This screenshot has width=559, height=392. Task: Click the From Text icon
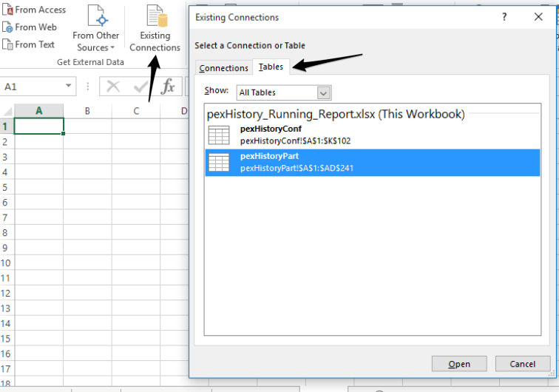(7, 44)
